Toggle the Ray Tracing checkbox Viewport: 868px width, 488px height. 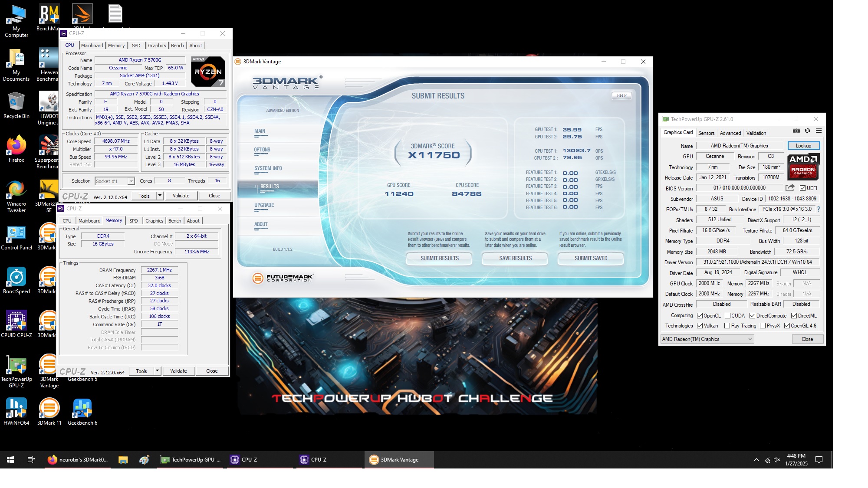pyautogui.click(x=727, y=326)
